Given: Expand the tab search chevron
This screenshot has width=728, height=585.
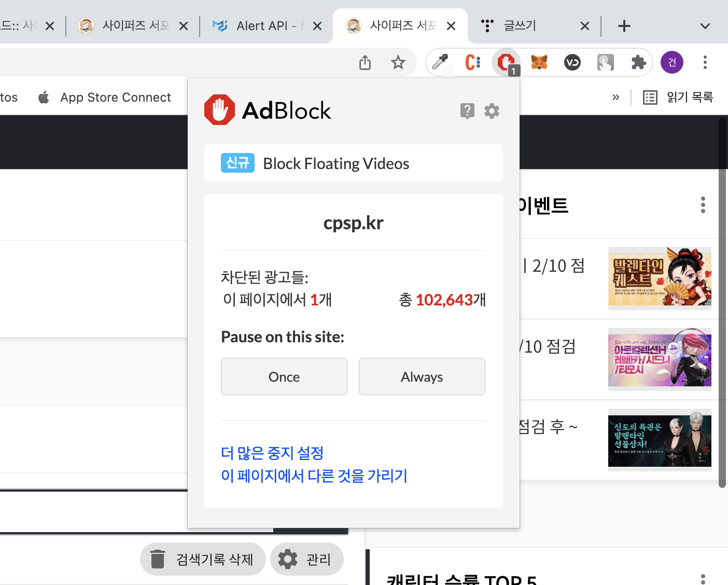Looking at the screenshot, I should tap(705, 26).
